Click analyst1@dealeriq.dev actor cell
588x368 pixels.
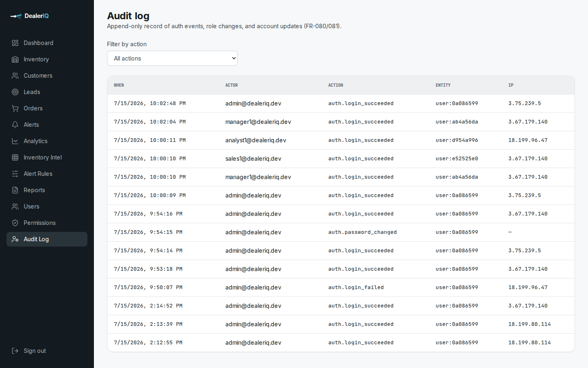click(x=256, y=140)
